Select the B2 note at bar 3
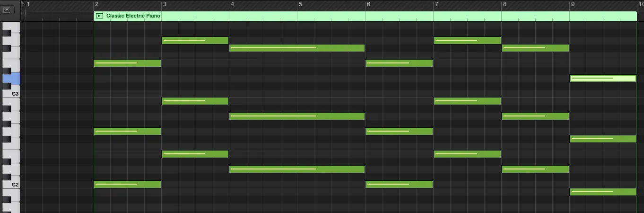Viewport: 644px width, 213px height. point(195,101)
